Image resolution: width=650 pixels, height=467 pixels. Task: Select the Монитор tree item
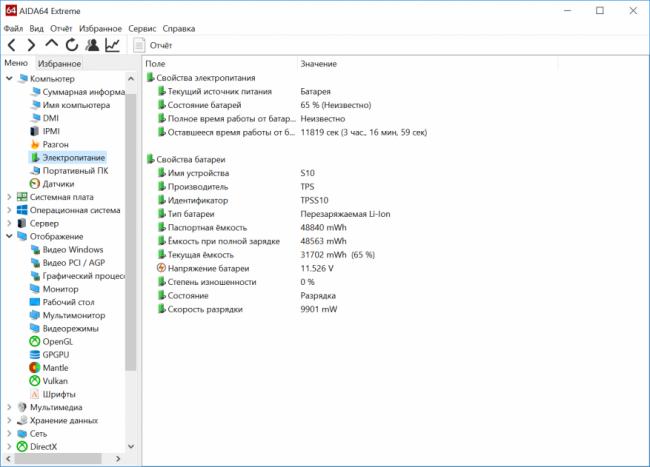pyautogui.click(x=54, y=289)
